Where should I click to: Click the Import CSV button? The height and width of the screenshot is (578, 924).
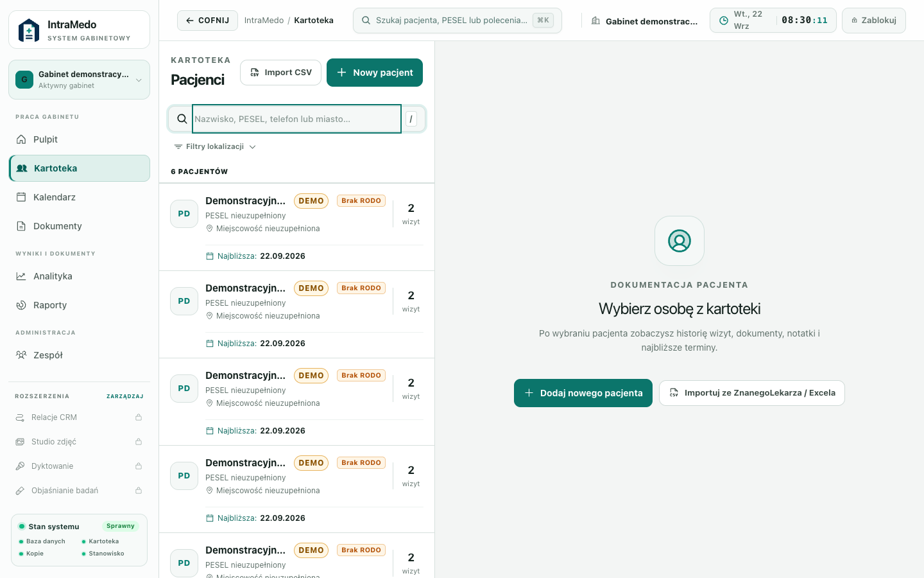point(280,73)
